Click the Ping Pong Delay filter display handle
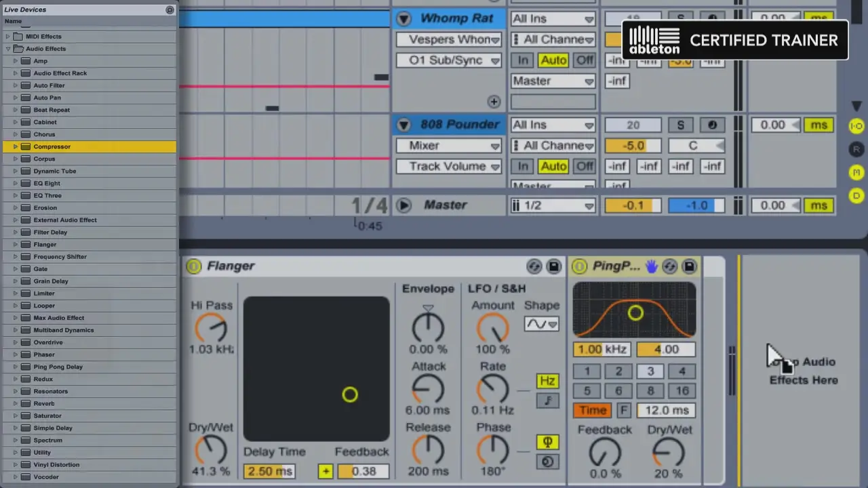 (635, 313)
